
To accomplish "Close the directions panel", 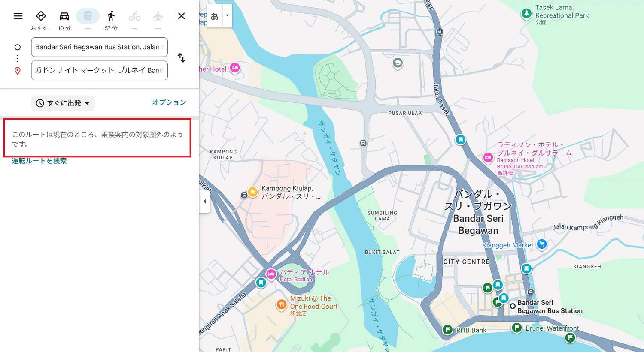I will [x=181, y=16].
